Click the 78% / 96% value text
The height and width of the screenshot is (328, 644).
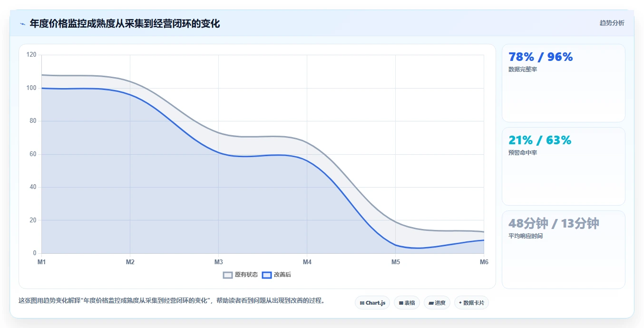pyautogui.click(x=541, y=57)
